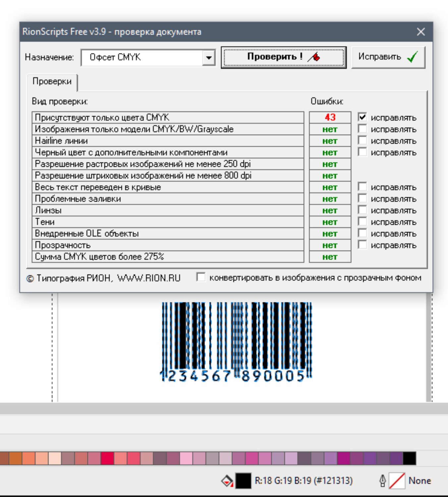
Task: Select the Проверки tab
Action: tap(52, 82)
